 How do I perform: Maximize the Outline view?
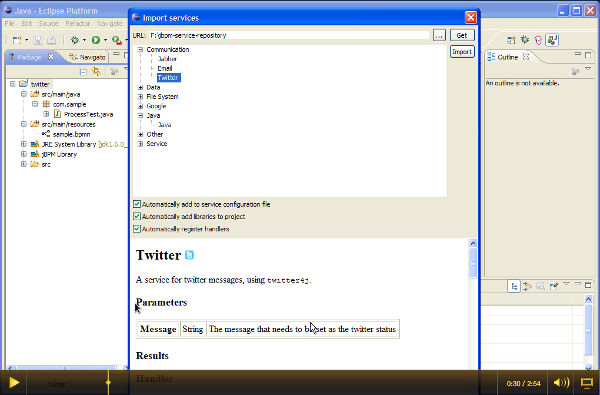coord(588,55)
